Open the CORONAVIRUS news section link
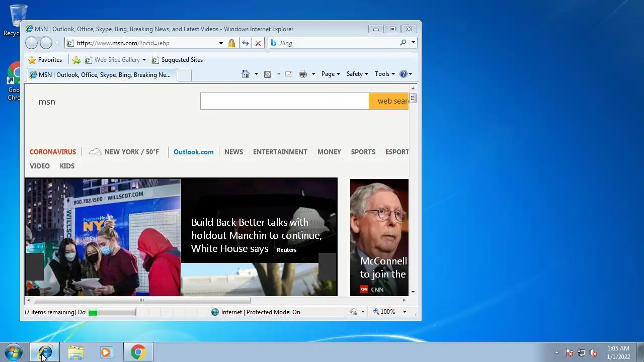The height and width of the screenshot is (362, 644). tap(53, 152)
